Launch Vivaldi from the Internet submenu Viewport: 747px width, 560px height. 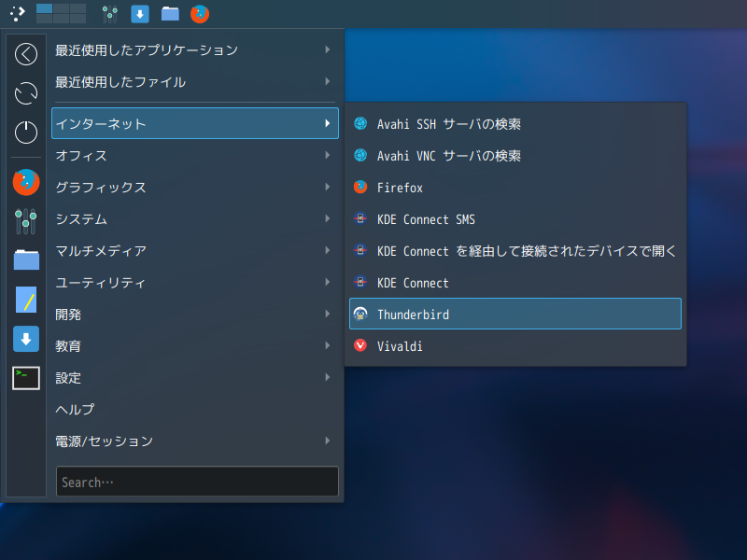pos(515,345)
